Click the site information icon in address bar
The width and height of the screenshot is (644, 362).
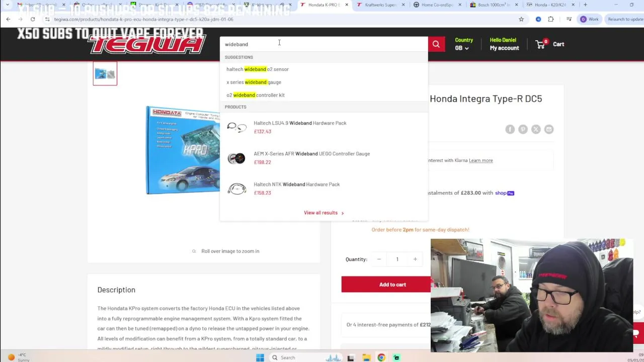(47, 19)
